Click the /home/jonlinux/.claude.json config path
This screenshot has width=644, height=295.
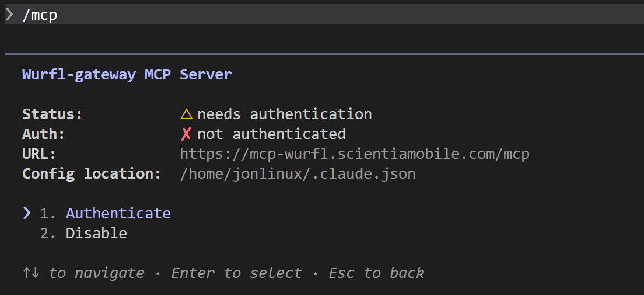point(297,173)
